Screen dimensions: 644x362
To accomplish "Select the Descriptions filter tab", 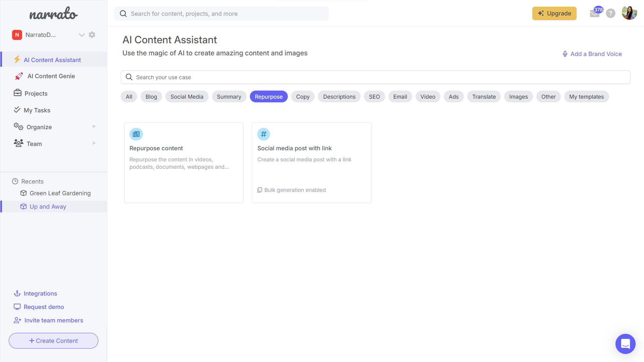I will pos(339,97).
